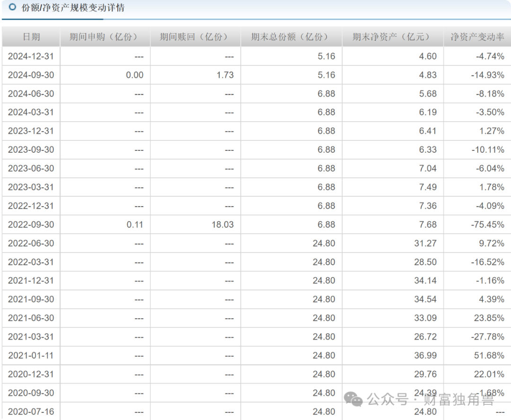Click the net asset value 36.99 on 2021-01-11
Image resolution: width=511 pixels, height=420 pixels.
pos(425,355)
